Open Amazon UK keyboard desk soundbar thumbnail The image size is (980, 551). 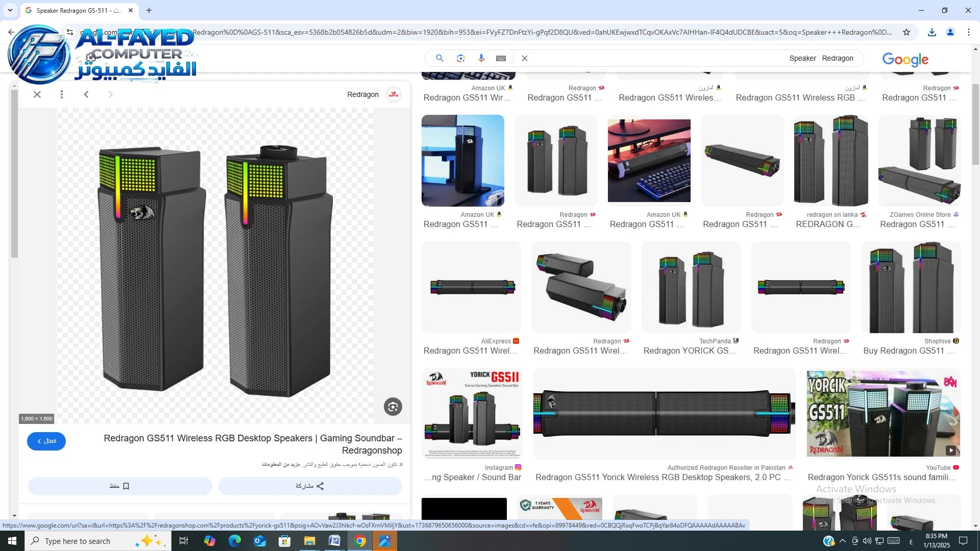click(x=649, y=161)
